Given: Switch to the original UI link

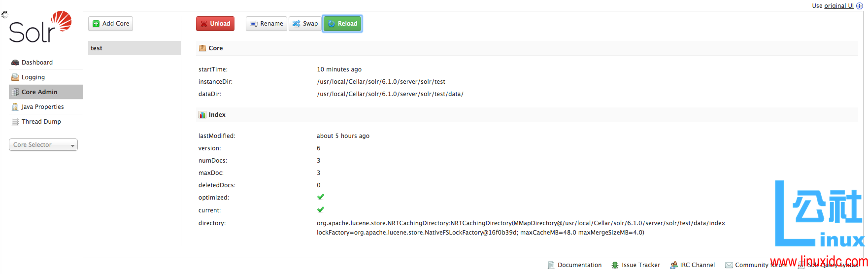Looking at the screenshot, I should [x=839, y=6].
